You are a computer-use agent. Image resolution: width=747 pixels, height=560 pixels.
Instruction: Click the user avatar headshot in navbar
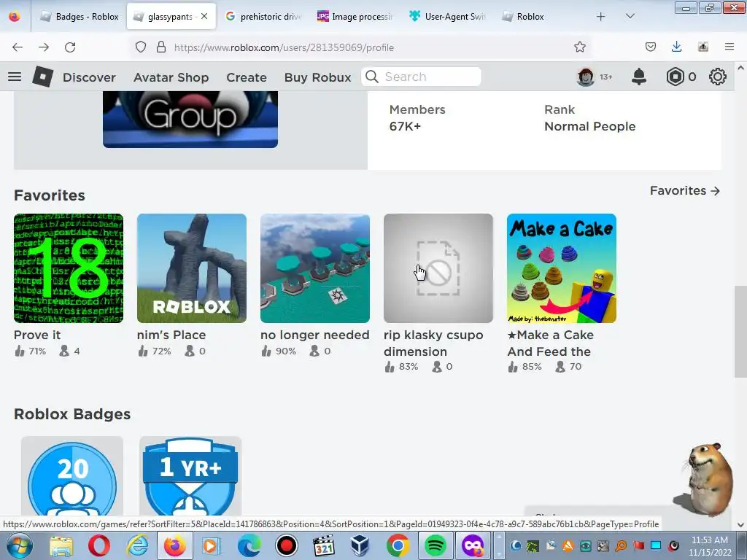[586, 77]
